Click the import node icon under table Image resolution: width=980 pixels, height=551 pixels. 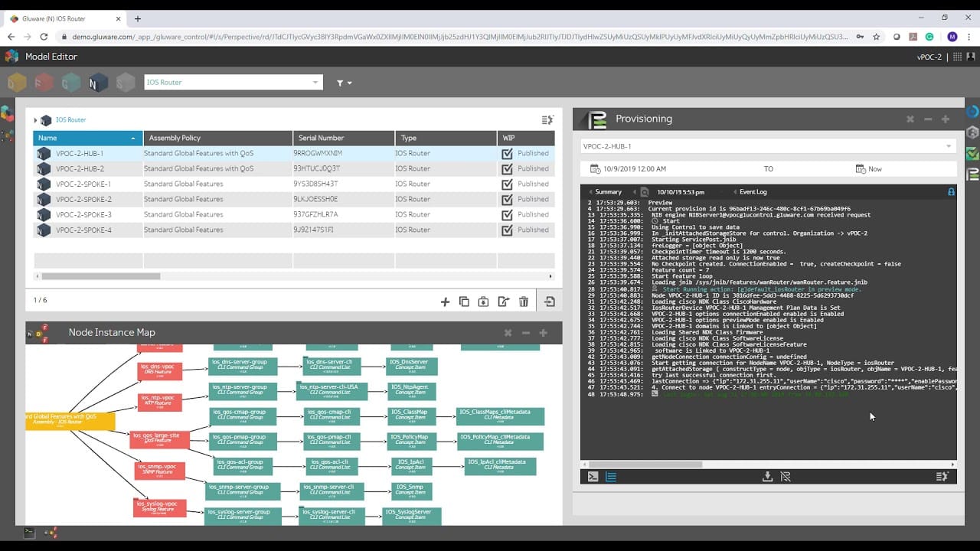(483, 302)
